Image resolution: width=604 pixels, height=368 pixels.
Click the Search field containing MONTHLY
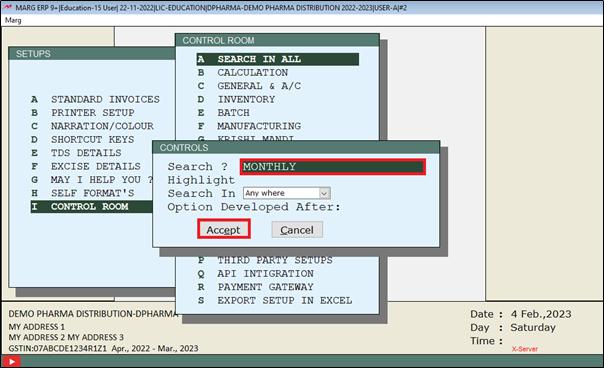pyautogui.click(x=333, y=167)
